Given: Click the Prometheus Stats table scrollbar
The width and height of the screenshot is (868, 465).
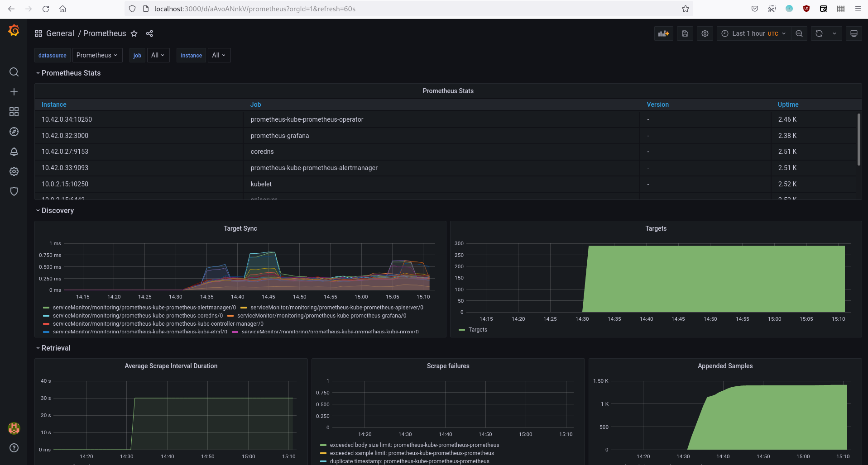Looking at the screenshot, I should [859, 139].
